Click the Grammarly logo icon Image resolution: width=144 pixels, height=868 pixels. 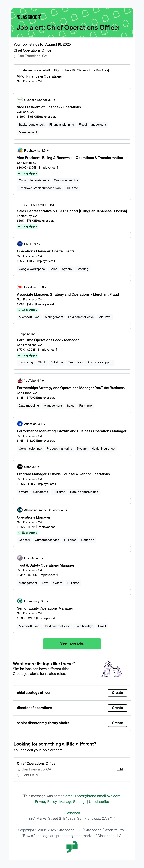click(20, 601)
